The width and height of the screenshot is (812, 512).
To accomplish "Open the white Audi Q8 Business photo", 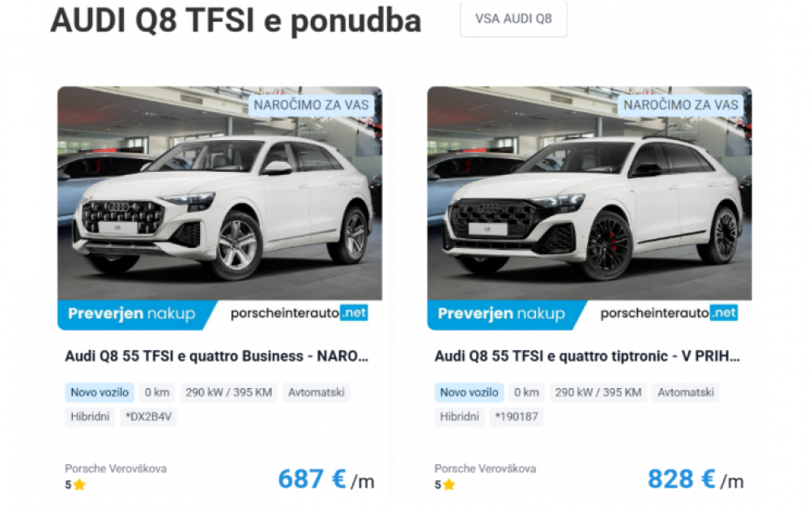I will tap(219, 193).
